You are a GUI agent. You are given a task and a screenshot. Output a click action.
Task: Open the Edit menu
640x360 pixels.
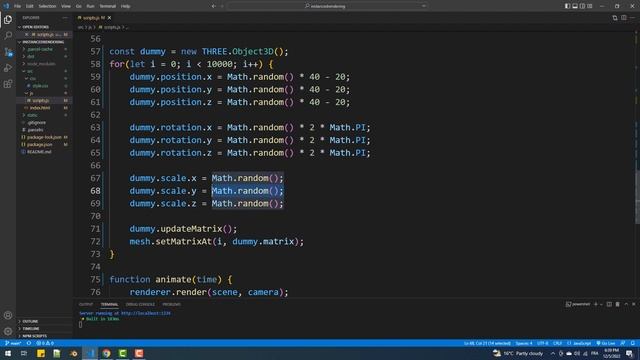click(x=29, y=6)
